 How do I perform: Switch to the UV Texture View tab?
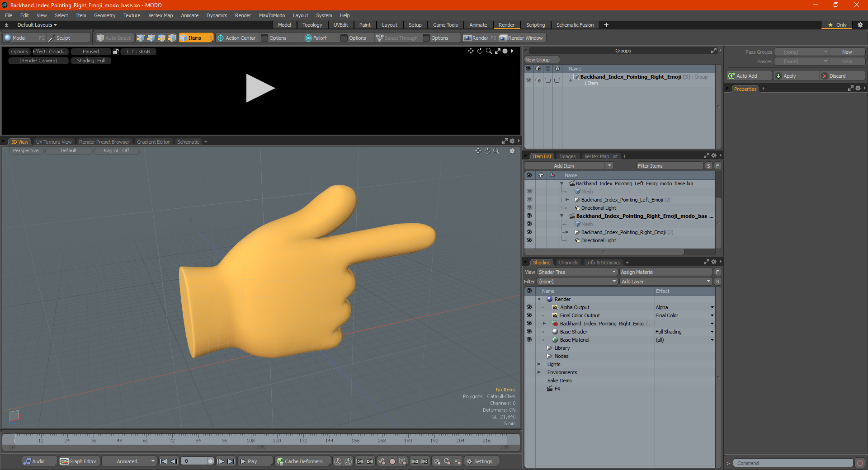(54, 142)
